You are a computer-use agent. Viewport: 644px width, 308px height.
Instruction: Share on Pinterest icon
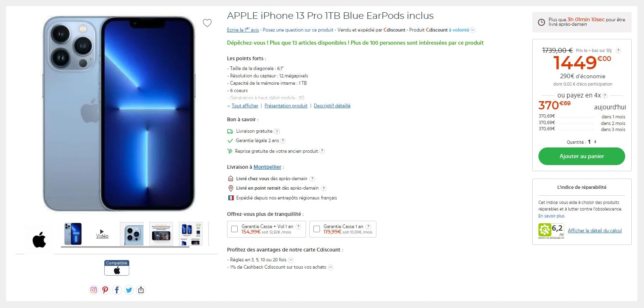(105, 290)
